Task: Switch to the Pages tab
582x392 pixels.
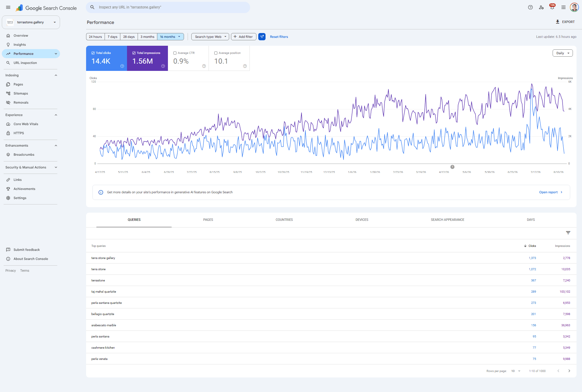Action: tap(208, 220)
